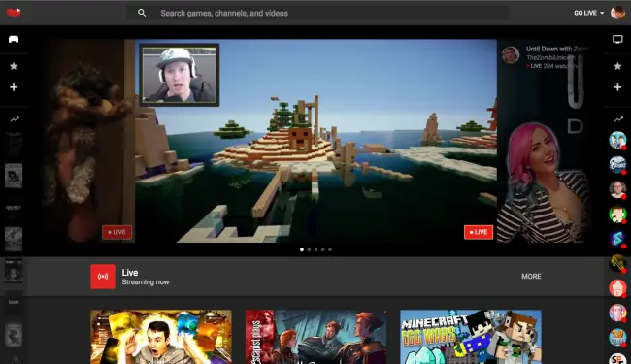This screenshot has width=631, height=364.
Task: Select the first carousel dot
Action: 302,249
